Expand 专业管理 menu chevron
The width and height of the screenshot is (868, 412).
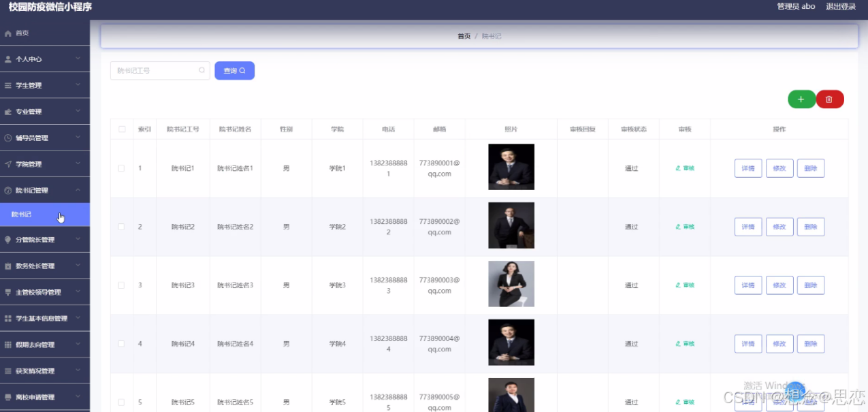point(78,112)
